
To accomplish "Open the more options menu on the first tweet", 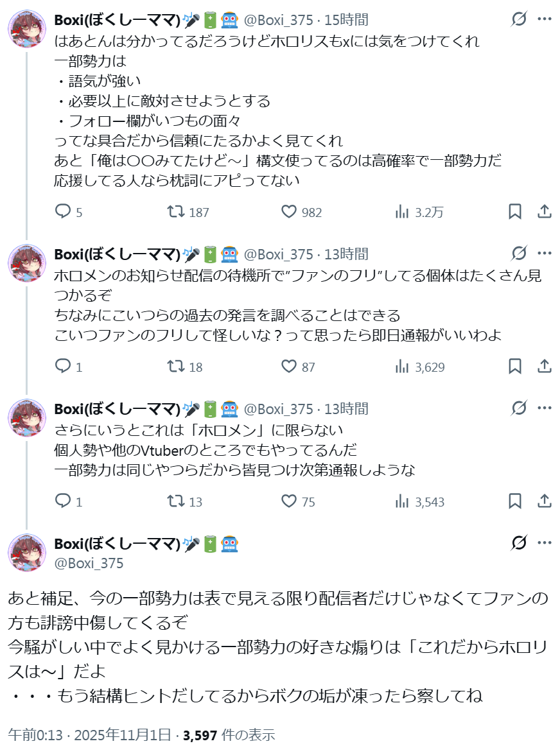I will (x=544, y=20).
